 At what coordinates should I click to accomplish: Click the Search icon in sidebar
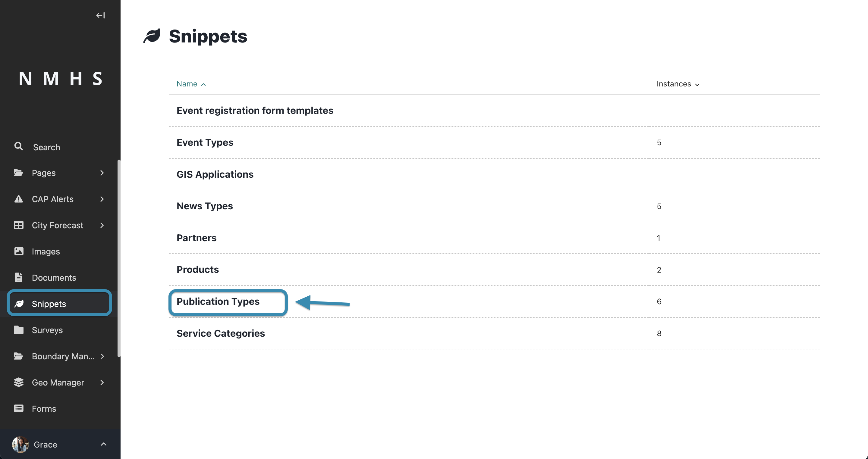18,147
